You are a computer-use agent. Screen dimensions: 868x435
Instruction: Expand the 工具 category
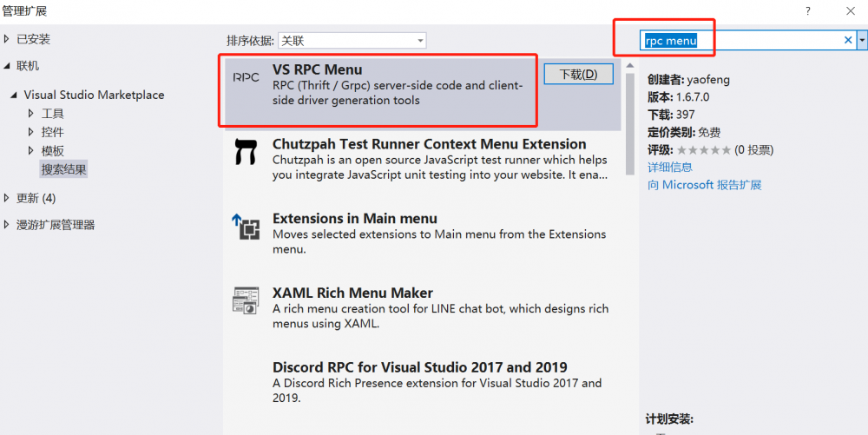(x=31, y=114)
